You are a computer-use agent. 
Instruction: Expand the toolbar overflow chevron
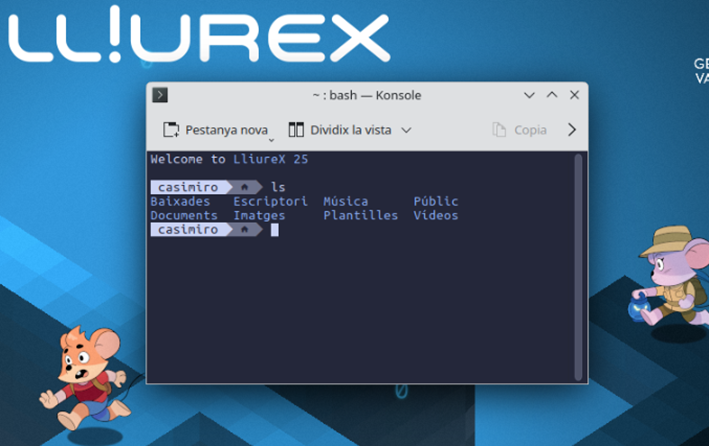tap(572, 130)
